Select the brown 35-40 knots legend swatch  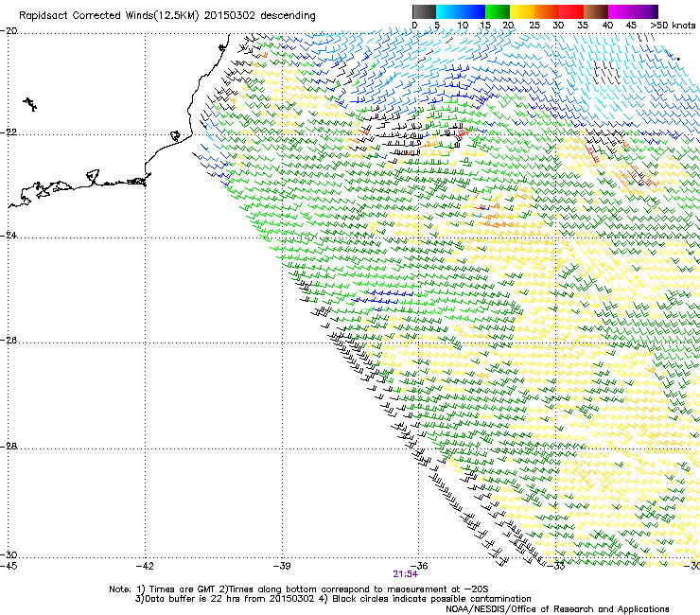(596, 11)
